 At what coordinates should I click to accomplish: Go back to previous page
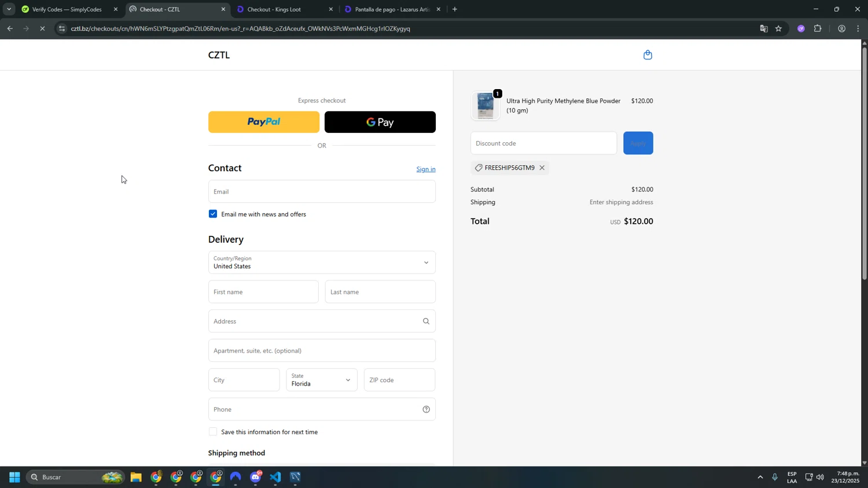coord(10,28)
